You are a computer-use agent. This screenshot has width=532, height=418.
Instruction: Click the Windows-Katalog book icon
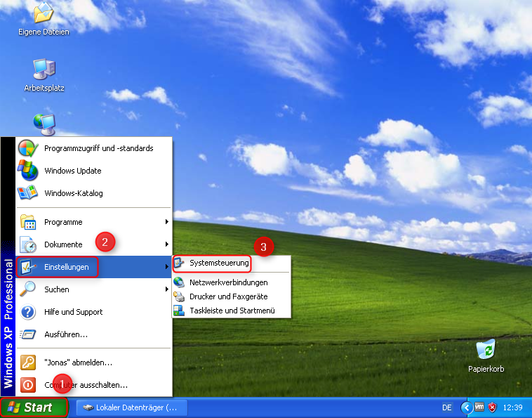(x=27, y=193)
